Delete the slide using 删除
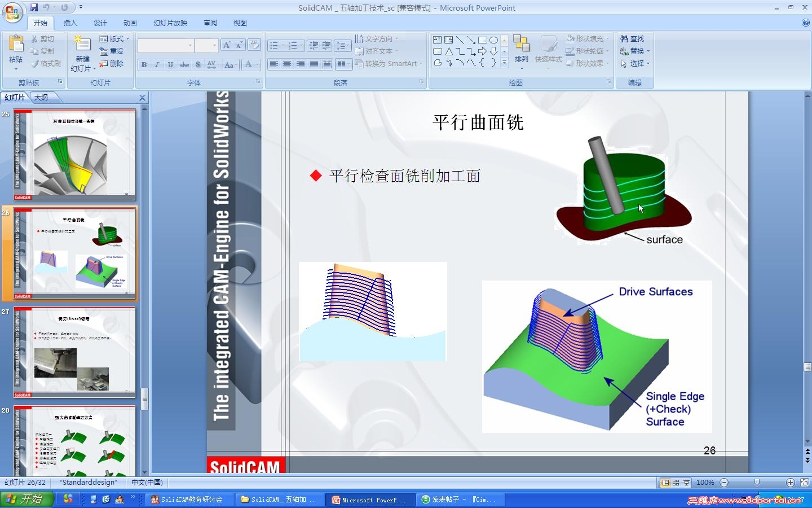 click(112, 63)
